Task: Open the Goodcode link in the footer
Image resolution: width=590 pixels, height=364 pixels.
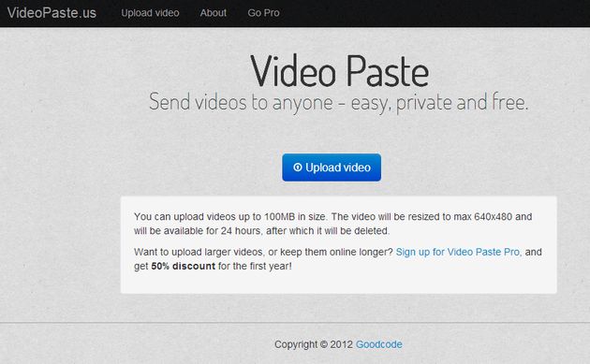Action: click(x=379, y=344)
